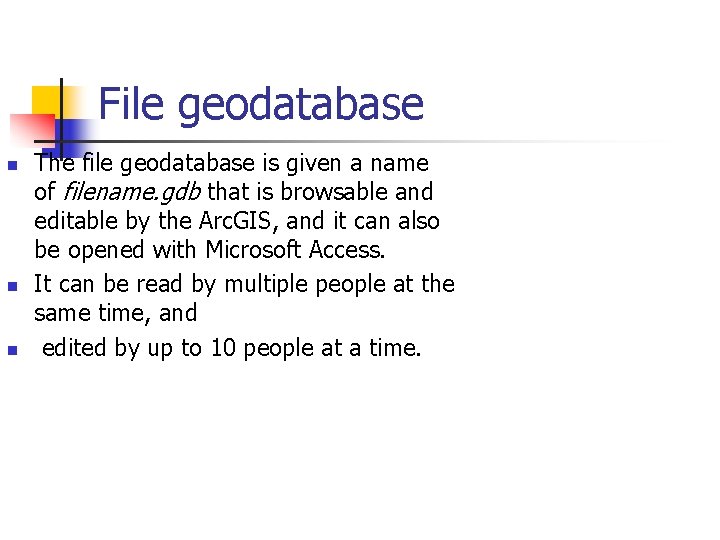
Task: Click the red decorative square
Action: click(28, 130)
